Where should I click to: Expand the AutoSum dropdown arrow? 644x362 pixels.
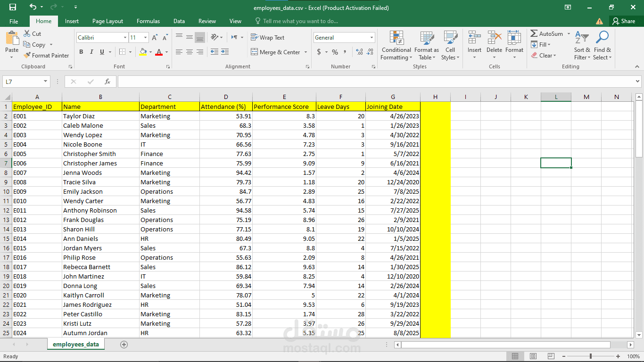point(569,34)
